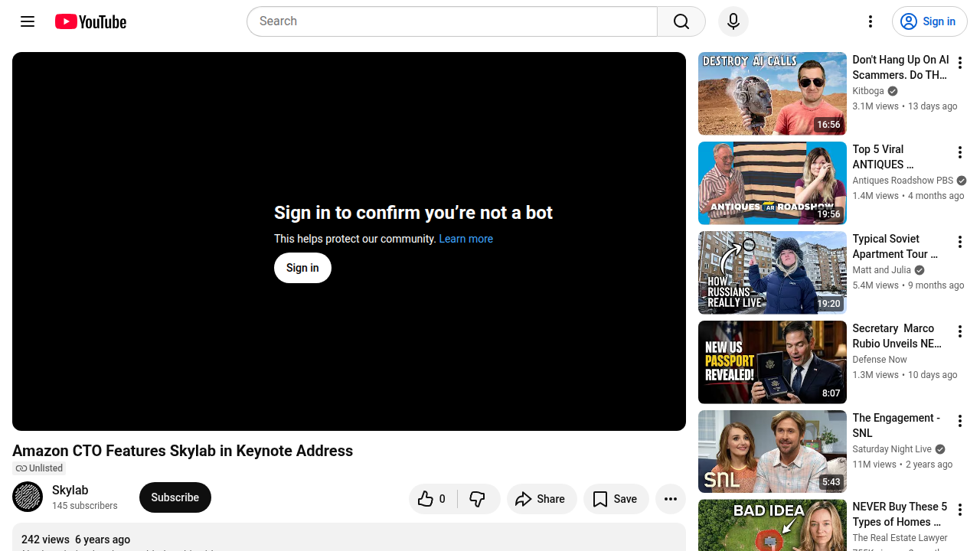Subscribe to Skylab channel
Image resolution: width=980 pixels, height=551 pixels.
pos(175,497)
